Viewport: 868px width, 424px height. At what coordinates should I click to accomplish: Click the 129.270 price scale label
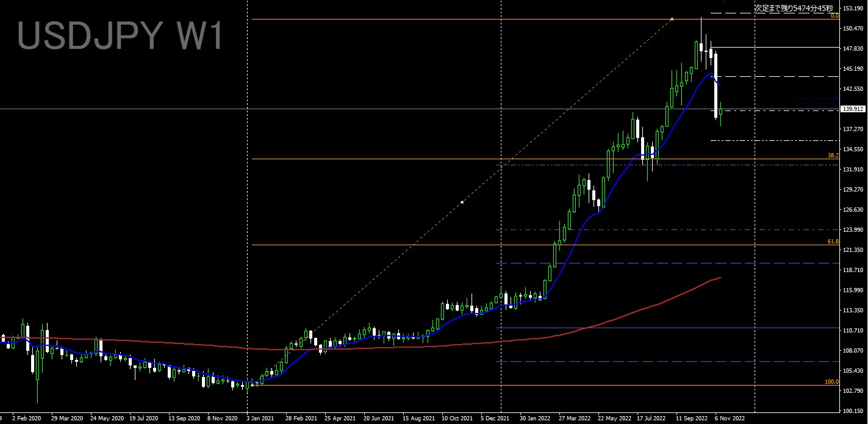click(854, 190)
